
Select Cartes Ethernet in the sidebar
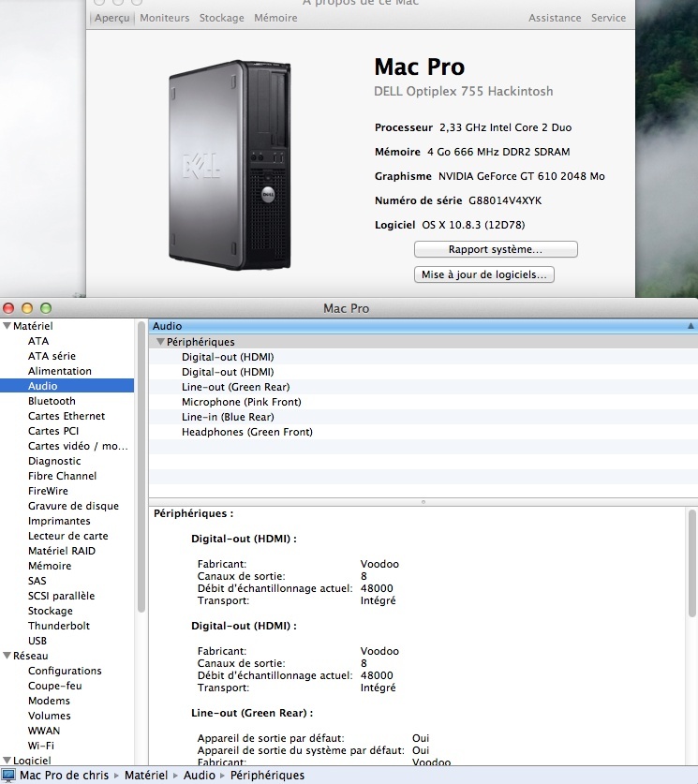(x=67, y=416)
